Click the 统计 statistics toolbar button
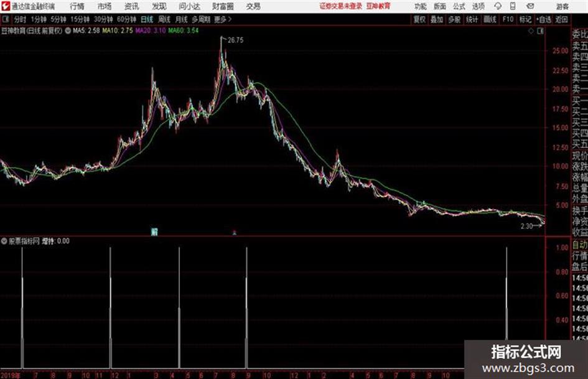Image resolution: width=588 pixels, height=379 pixels. coord(472,19)
